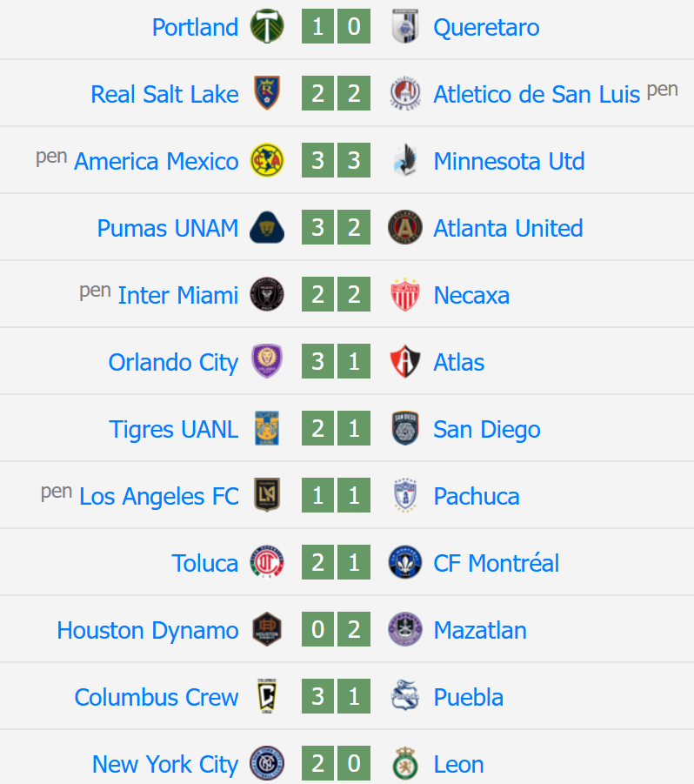694x784 pixels.
Task: Click the CF Montréal round logo
Action: 405,562
